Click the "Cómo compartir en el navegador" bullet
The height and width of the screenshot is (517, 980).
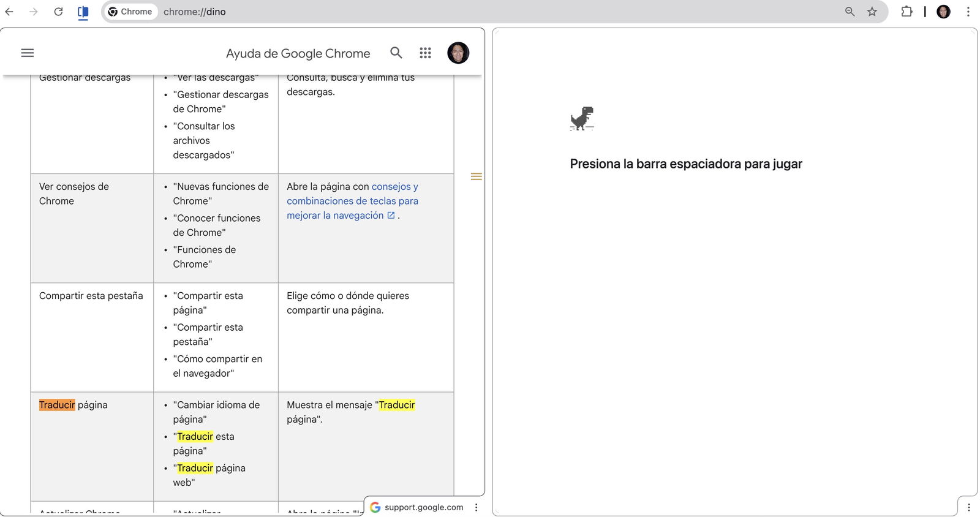(x=217, y=366)
